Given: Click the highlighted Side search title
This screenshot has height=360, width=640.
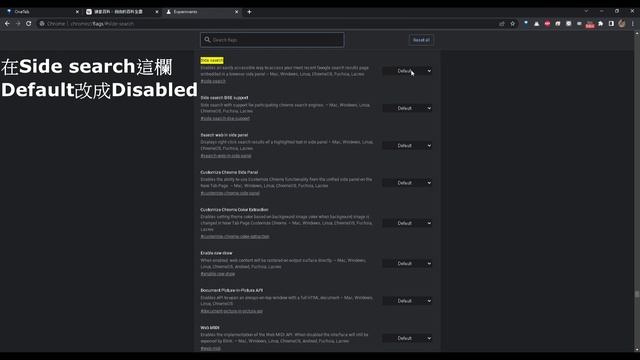Looking at the screenshot, I should pos(212,60).
